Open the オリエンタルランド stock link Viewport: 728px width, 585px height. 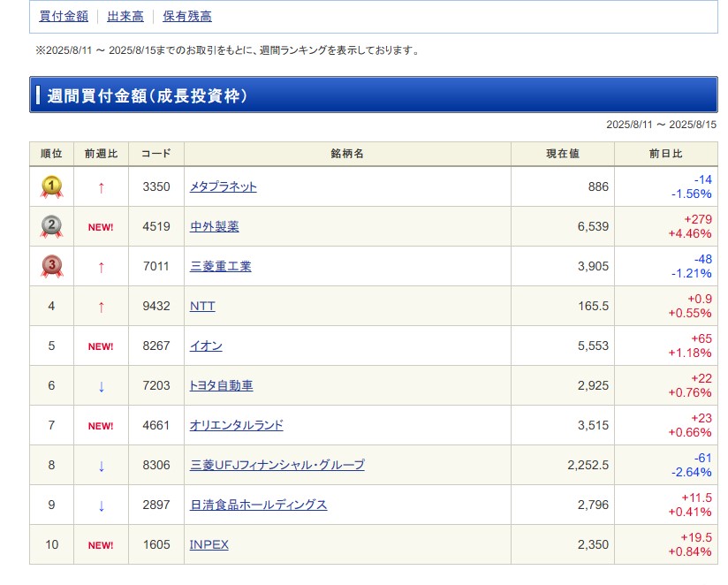pos(236,425)
